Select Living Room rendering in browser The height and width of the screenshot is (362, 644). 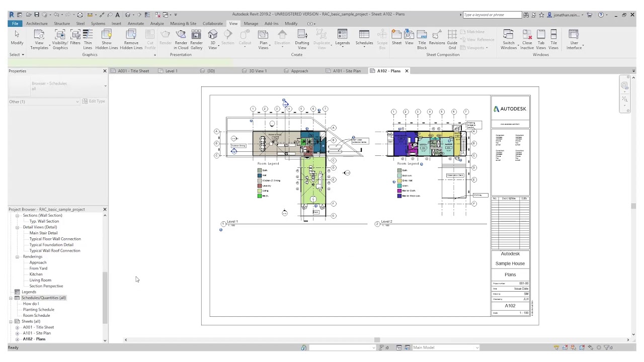(x=40, y=280)
